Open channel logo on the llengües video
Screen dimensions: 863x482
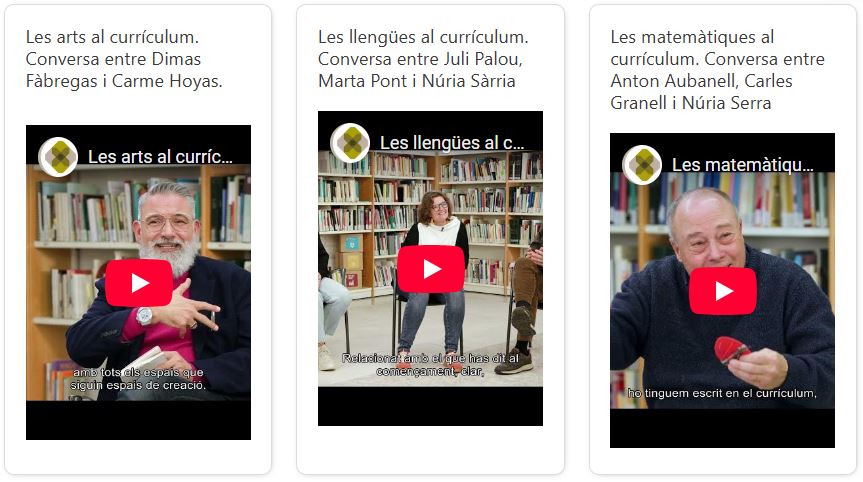(x=350, y=143)
